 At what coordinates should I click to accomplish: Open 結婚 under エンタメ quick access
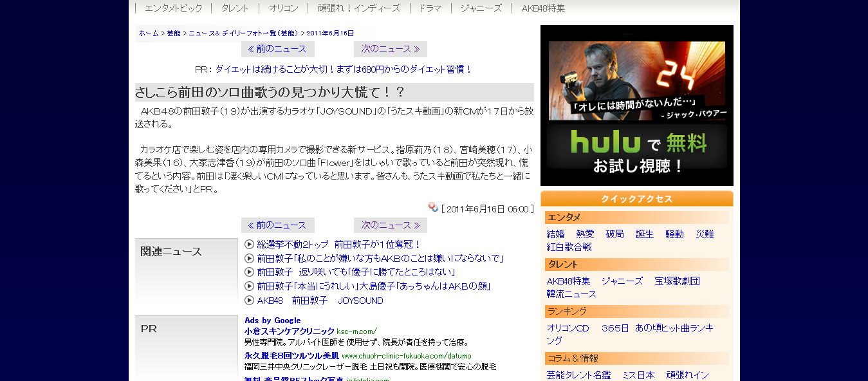tap(556, 234)
